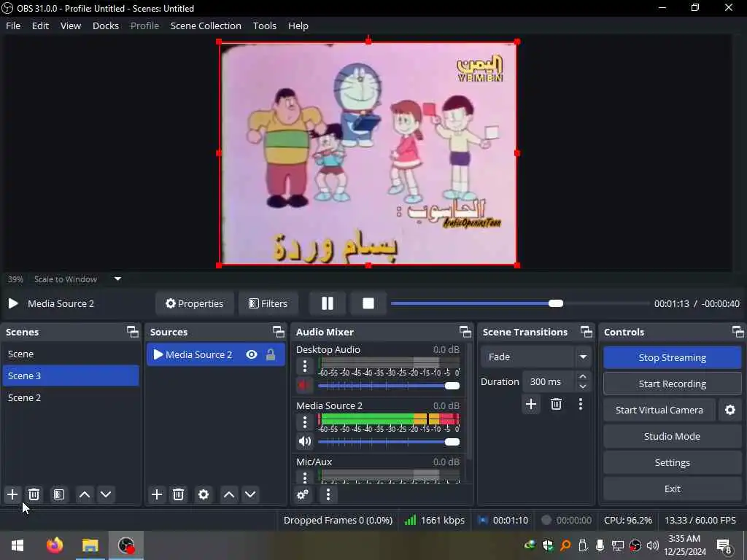Screen dimensions: 747x560
Task: Increase transition duration with up arrow
Action: 583,376
